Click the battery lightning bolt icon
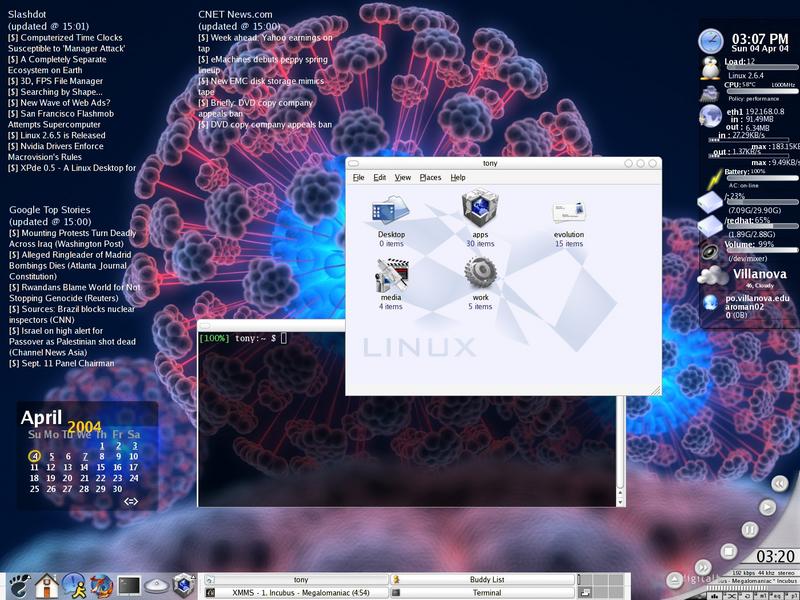 714,179
